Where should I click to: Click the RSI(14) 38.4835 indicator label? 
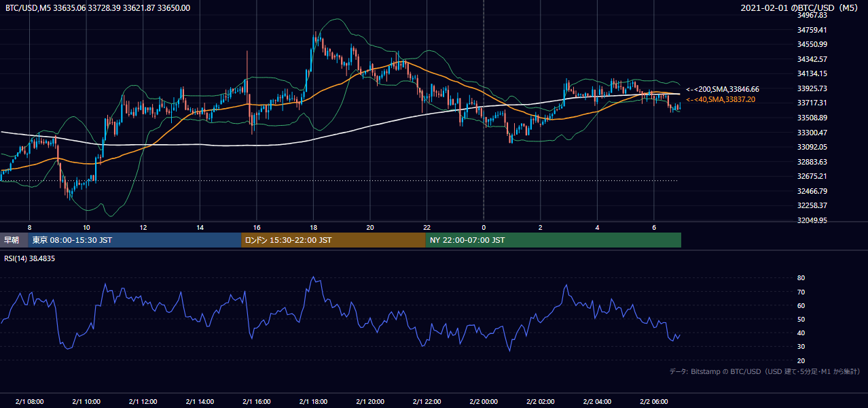pyautogui.click(x=30, y=258)
